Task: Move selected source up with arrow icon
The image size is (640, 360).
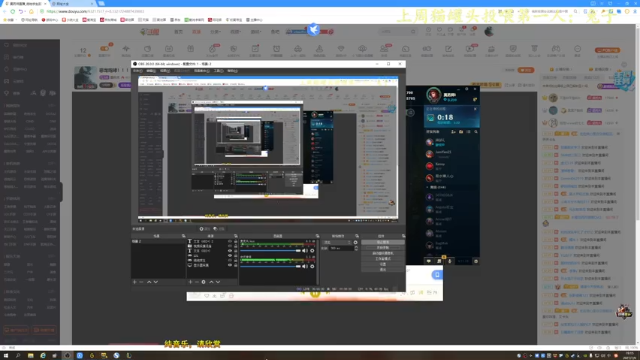Action: pyautogui.click(x=211, y=282)
